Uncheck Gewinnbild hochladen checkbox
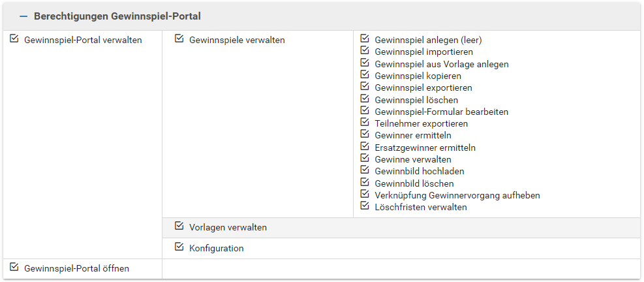The height and width of the screenshot is (282, 644). [x=365, y=170]
